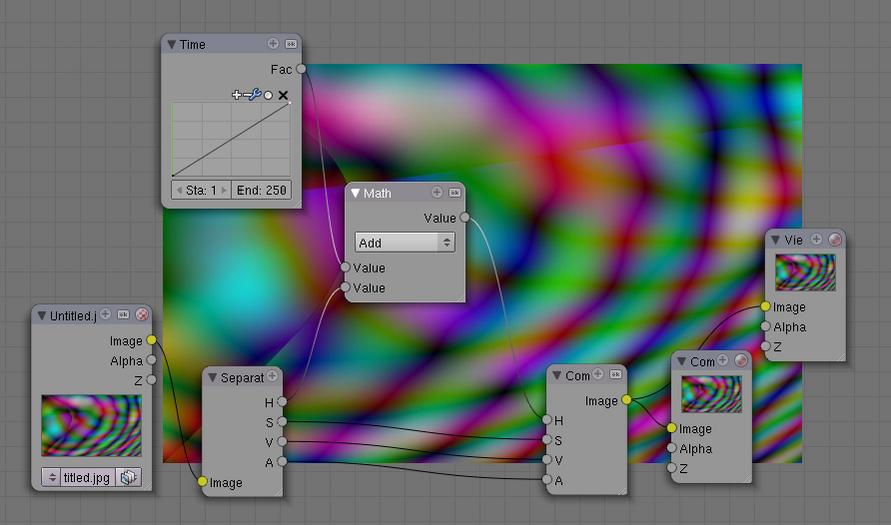Click the zoom-out minus icon above Time curve
The width and height of the screenshot is (891, 525).
pyautogui.click(x=247, y=95)
